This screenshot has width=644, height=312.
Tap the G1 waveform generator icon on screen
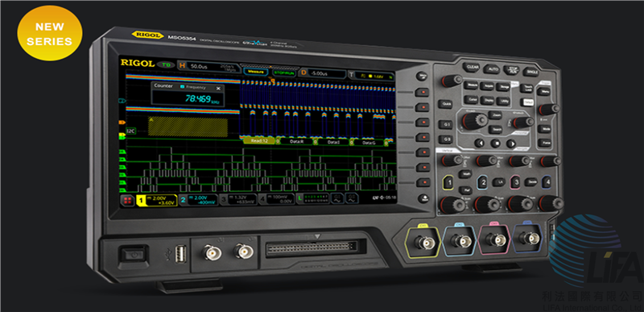(x=336, y=198)
